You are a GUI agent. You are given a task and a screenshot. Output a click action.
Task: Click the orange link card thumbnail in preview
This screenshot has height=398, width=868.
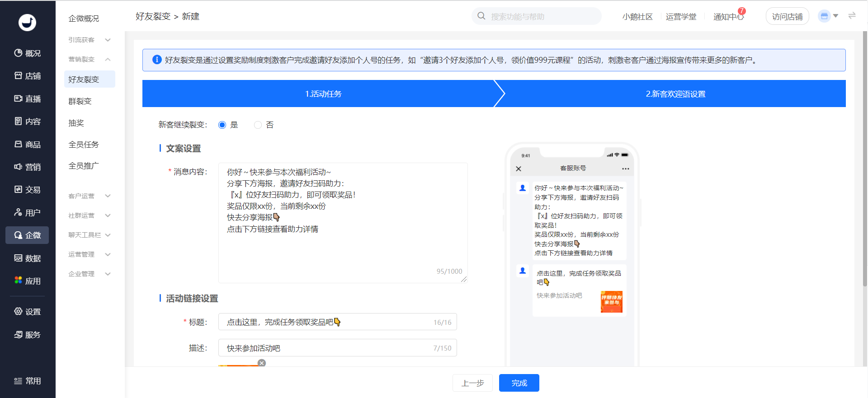click(611, 301)
